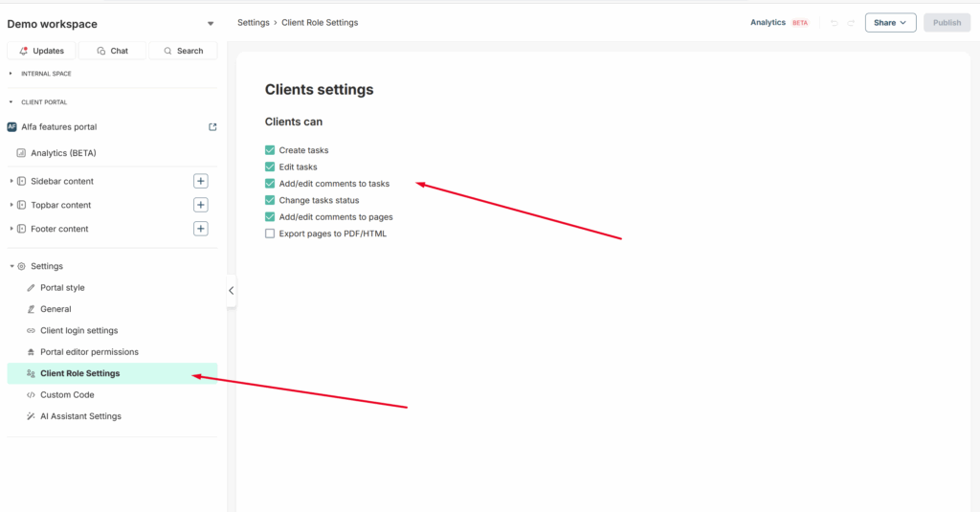Click the Footer content layout icon
This screenshot has height=512, width=980.
tap(22, 229)
